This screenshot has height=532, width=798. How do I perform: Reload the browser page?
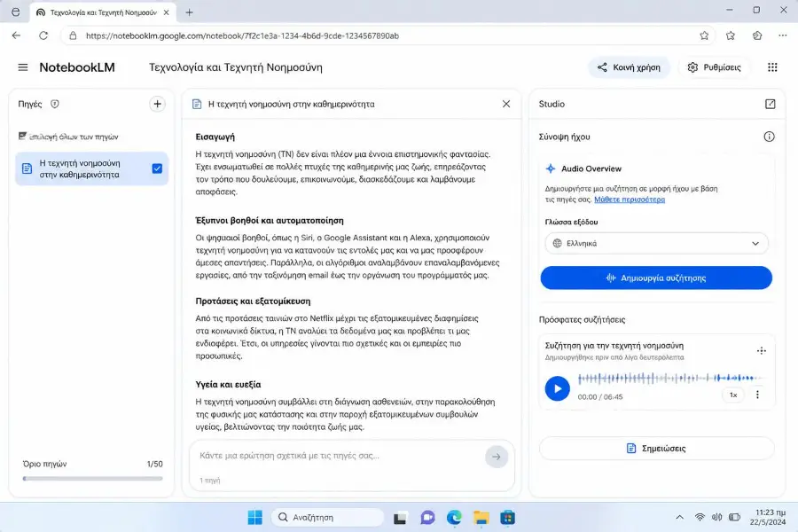pyautogui.click(x=43, y=35)
